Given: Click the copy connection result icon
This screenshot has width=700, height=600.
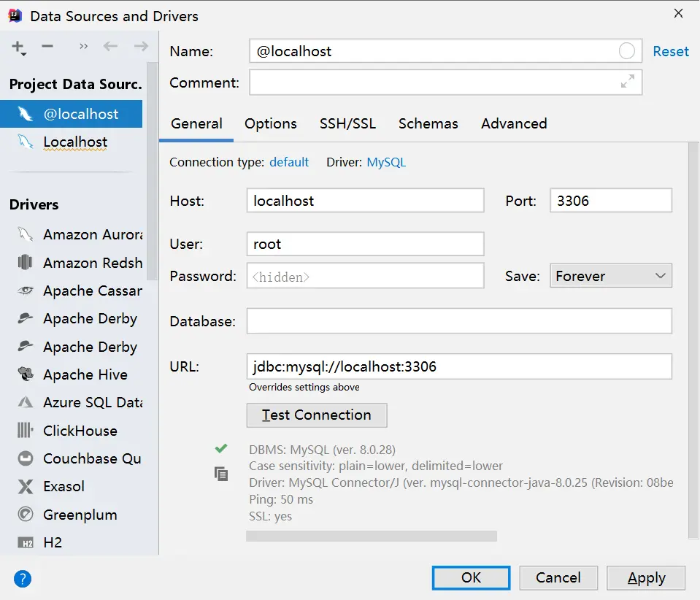Looking at the screenshot, I should [x=221, y=474].
